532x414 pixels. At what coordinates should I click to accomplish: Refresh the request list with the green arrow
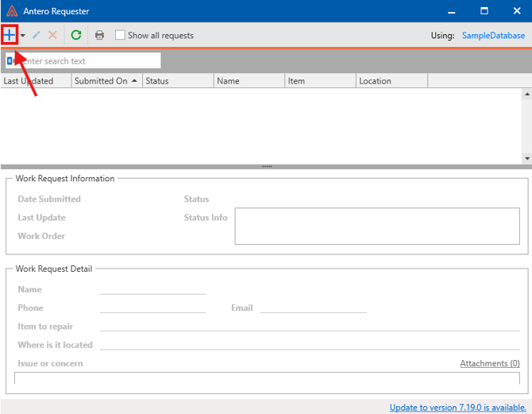[x=76, y=35]
